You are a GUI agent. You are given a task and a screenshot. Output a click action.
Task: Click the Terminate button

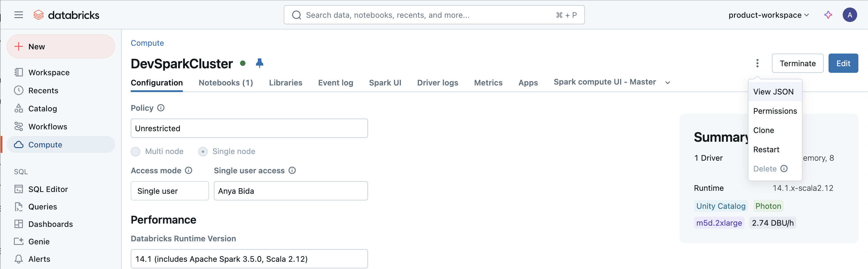[x=797, y=63]
